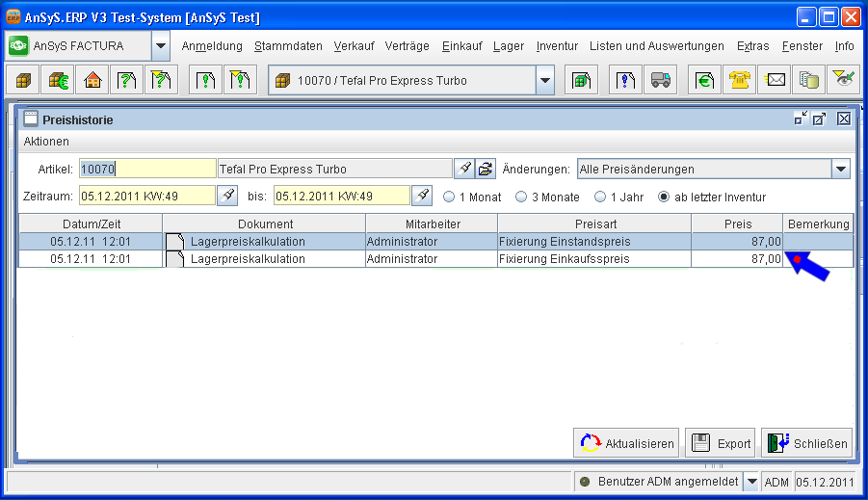Select the 3 Monate time range
The height and width of the screenshot is (500, 868).
521,197
